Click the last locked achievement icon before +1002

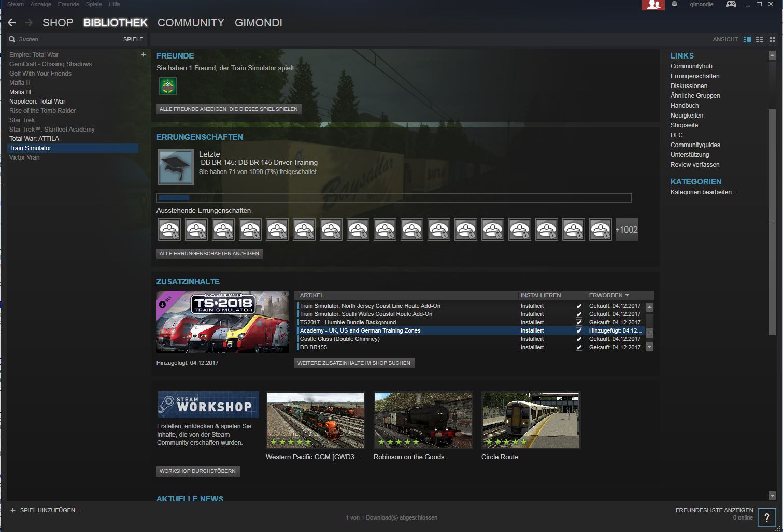[601, 229]
